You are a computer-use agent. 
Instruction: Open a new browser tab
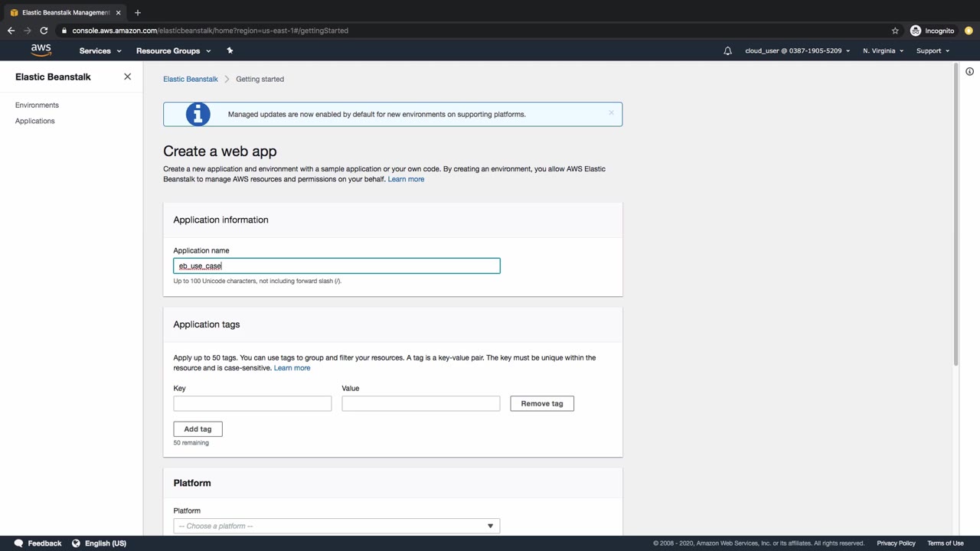point(137,12)
